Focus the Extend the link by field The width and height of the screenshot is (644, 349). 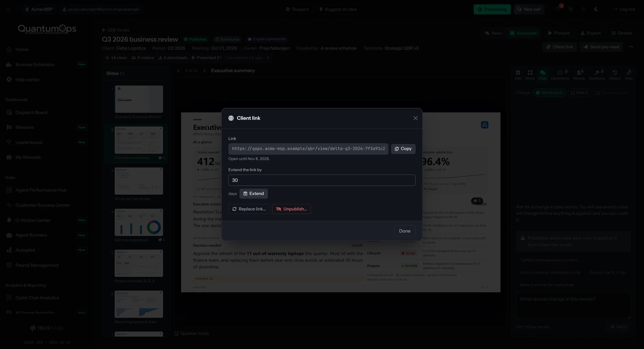click(322, 180)
